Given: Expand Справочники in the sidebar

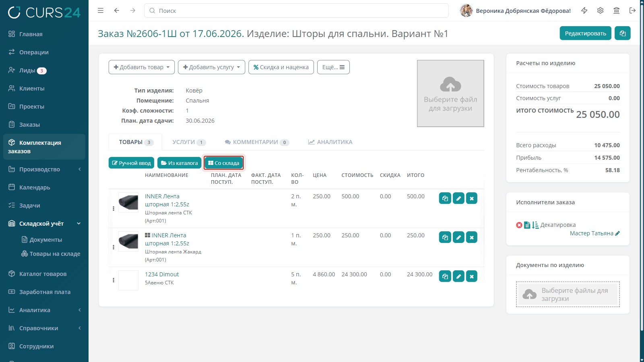Looking at the screenshot, I should point(44,328).
